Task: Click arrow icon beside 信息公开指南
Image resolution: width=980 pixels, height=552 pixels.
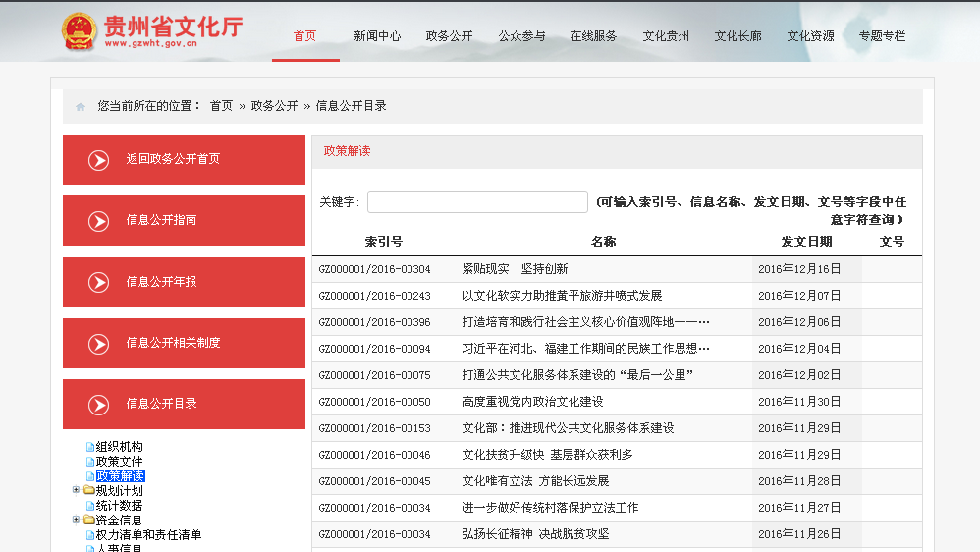Action: click(x=98, y=221)
